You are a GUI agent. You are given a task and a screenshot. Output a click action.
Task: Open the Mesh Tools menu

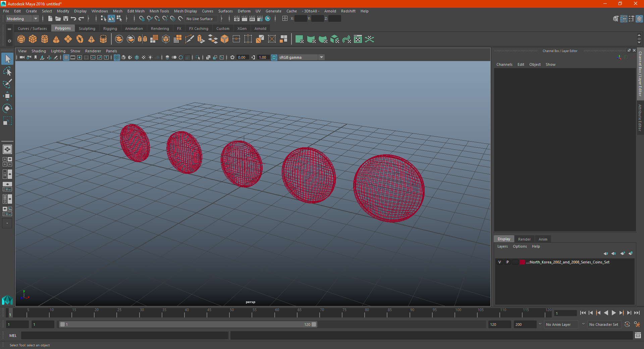click(x=159, y=11)
